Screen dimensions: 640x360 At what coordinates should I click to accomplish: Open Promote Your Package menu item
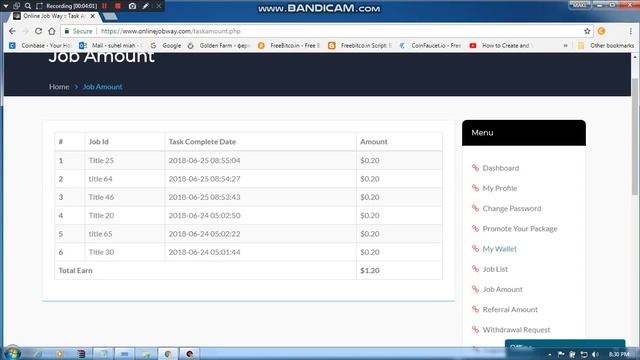520,229
